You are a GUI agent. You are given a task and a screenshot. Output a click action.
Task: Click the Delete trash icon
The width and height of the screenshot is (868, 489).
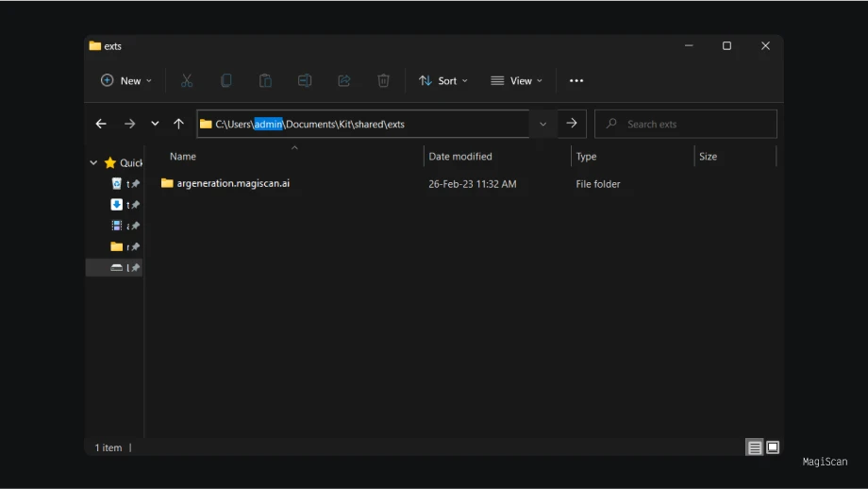(383, 81)
